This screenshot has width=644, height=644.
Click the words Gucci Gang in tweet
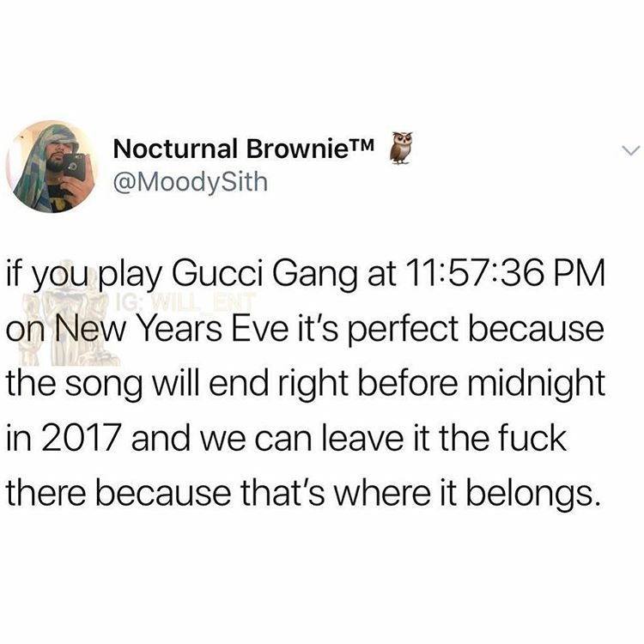click(x=264, y=275)
